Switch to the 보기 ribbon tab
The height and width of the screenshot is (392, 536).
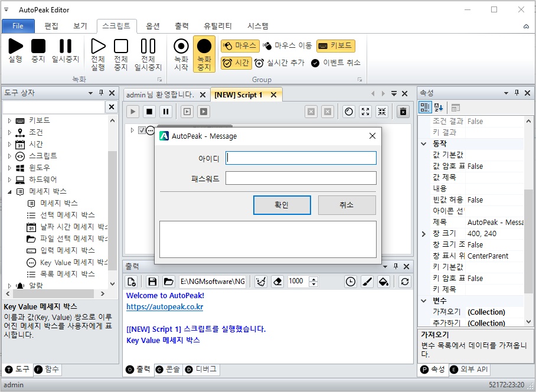tap(80, 26)
